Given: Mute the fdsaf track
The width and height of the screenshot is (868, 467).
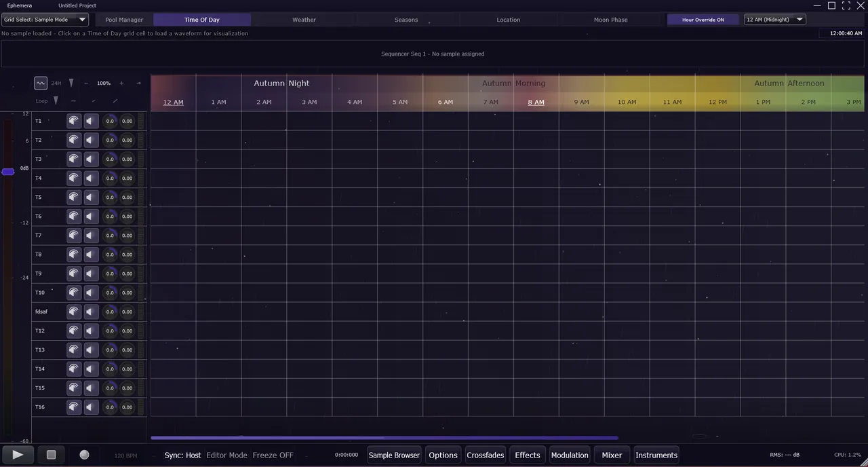Looking at the screenshot, I should click(90, 312).
